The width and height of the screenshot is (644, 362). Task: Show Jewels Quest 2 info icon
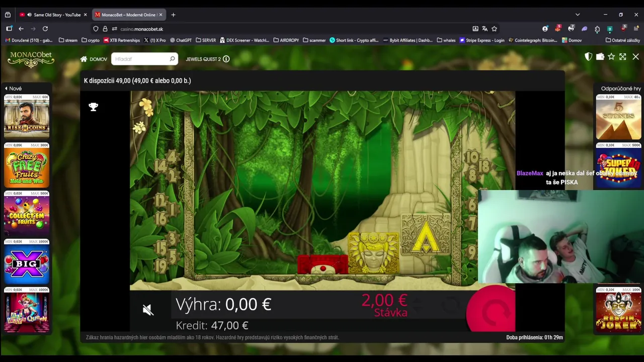pos(226,59)
